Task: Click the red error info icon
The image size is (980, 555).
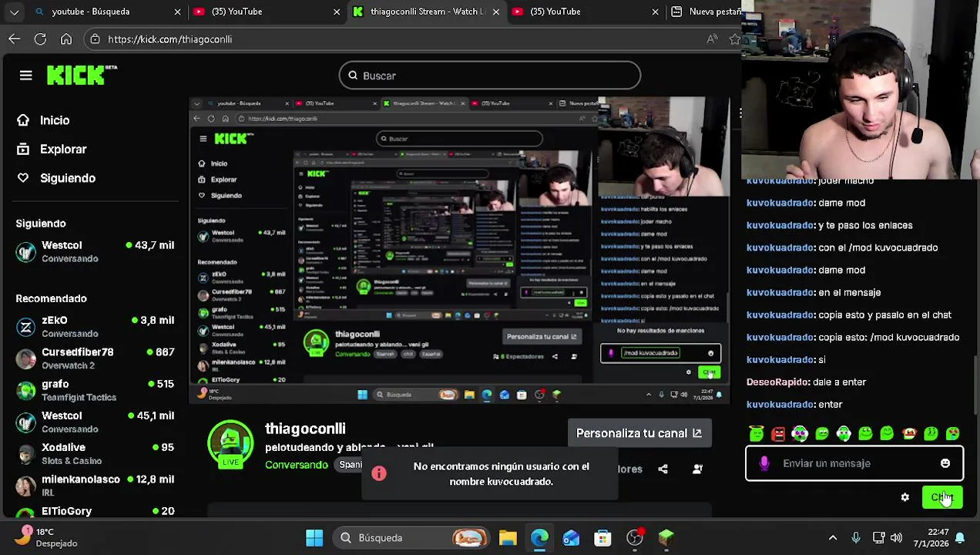Action: 379,473
